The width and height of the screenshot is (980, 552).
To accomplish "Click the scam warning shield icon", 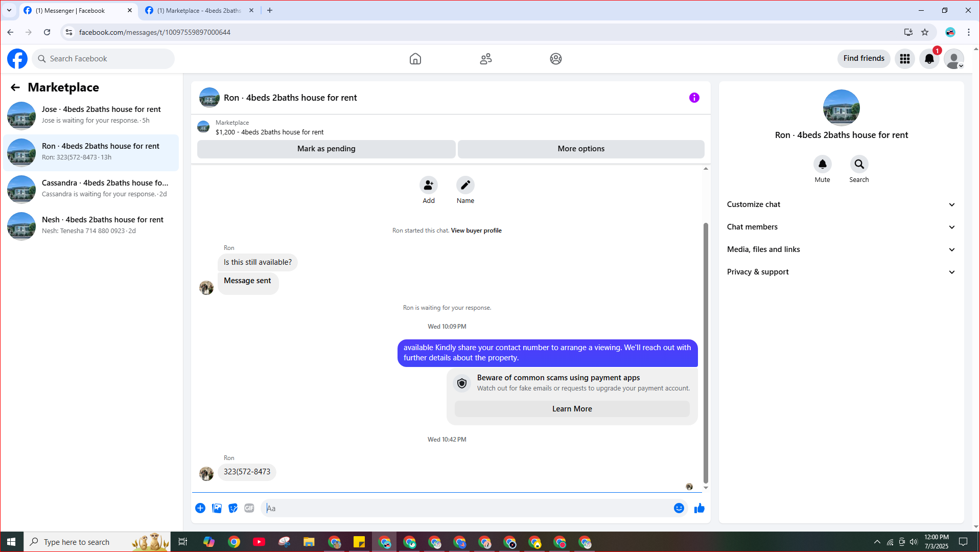I will click(x=462, y=383).
